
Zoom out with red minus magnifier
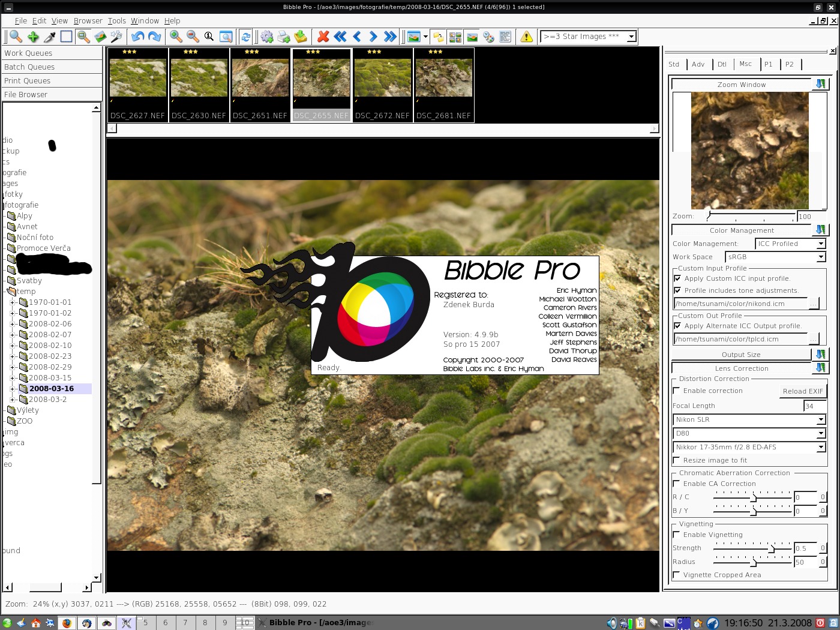193,37
